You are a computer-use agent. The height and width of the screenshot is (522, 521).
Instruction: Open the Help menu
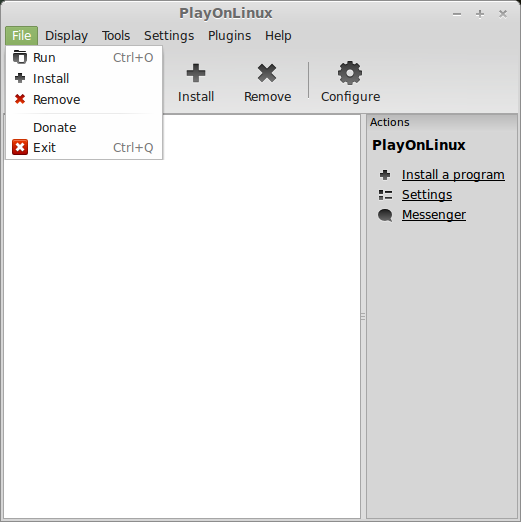coord(278,35)
